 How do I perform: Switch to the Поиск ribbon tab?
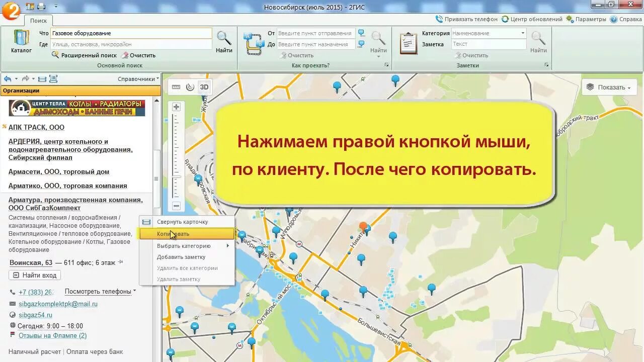click(38, 21)
